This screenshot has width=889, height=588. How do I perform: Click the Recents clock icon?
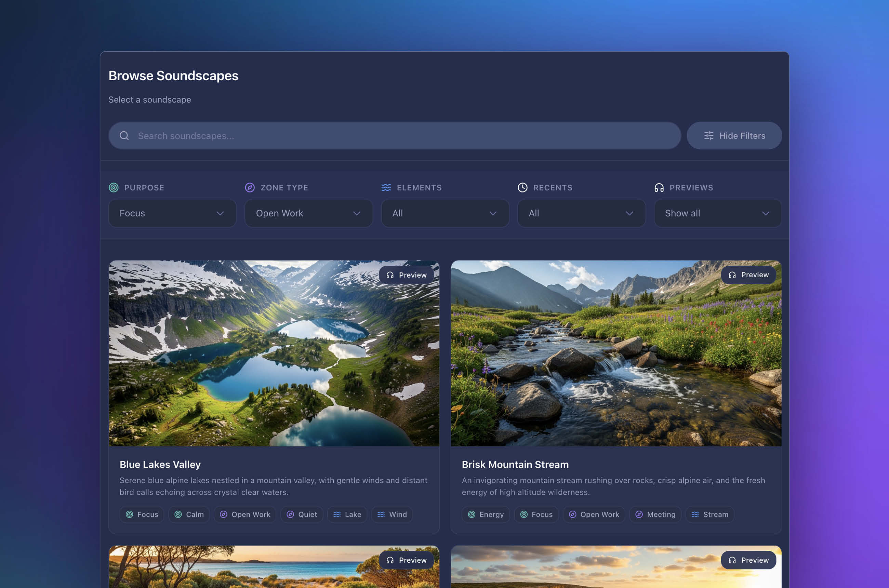click(522, 187)
